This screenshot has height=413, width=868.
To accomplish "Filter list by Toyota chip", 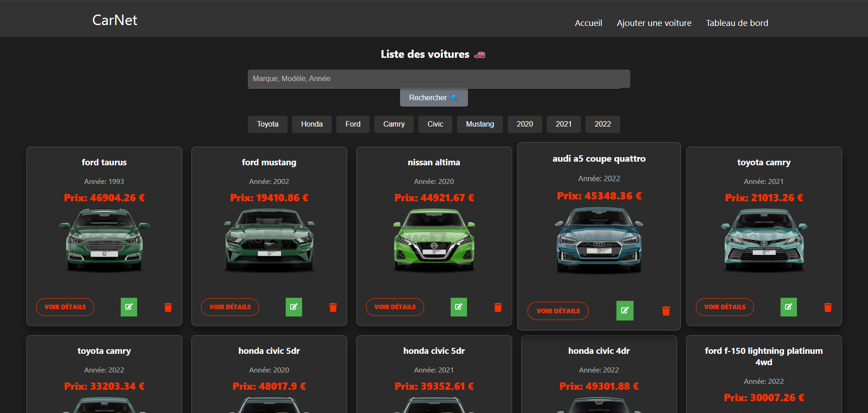I will (x=267, y=124).
